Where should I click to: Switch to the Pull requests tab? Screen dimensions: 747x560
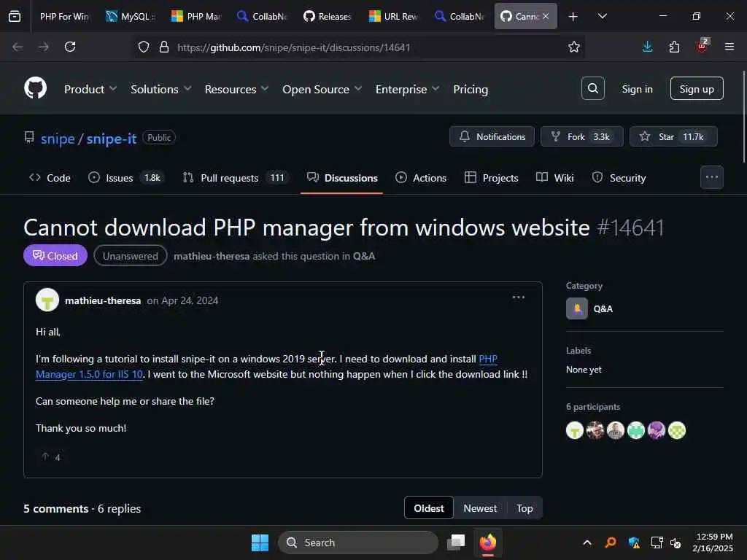pyautogui.click(x=235, y=178)
